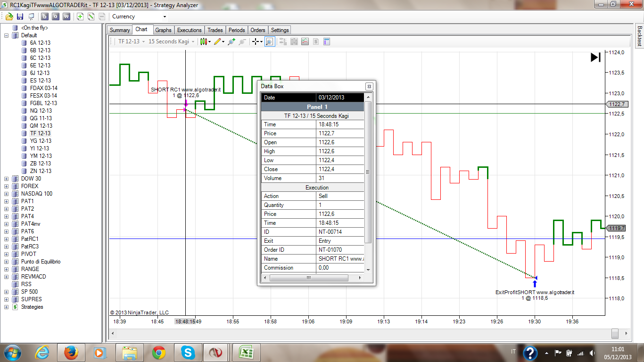Expand the SP 500 list
Screen dimensions: 644x362
(x=7, y=292)
